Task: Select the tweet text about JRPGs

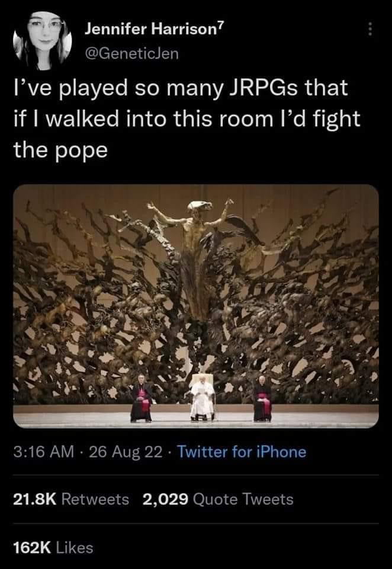Action: 187,119
